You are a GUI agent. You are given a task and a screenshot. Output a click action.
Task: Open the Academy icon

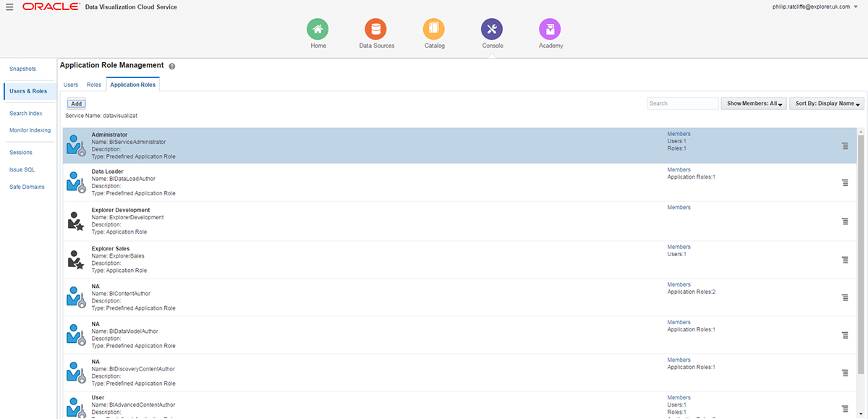[x=550, y=30]
